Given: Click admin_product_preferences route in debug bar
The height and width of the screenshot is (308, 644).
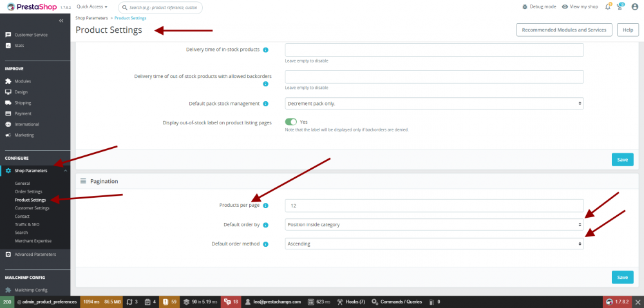Looking at the screenshot, I should point(47,302).
